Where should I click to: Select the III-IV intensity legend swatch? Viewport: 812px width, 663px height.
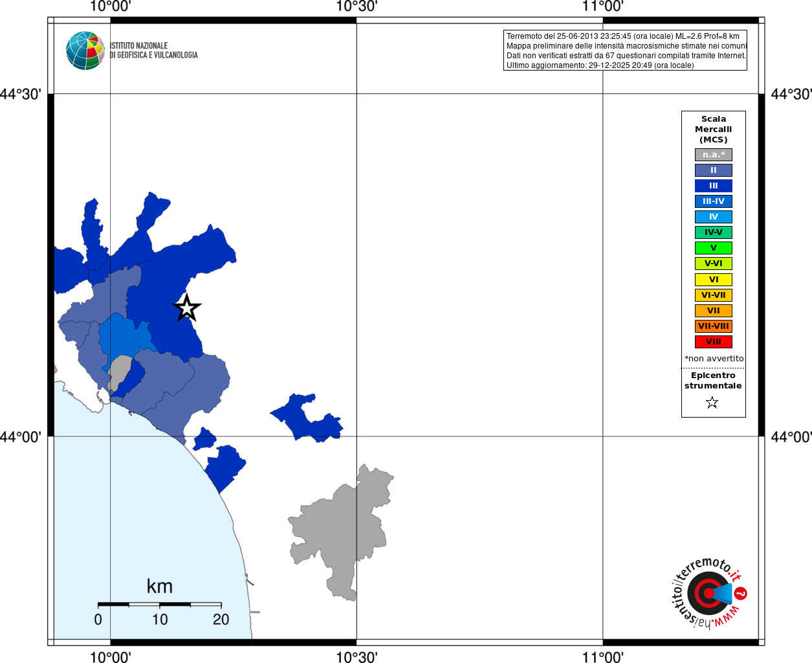tap(714, 201)
